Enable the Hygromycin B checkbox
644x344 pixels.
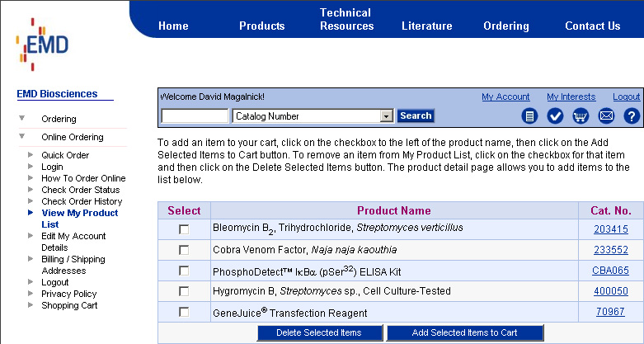[x=184, y=291]
